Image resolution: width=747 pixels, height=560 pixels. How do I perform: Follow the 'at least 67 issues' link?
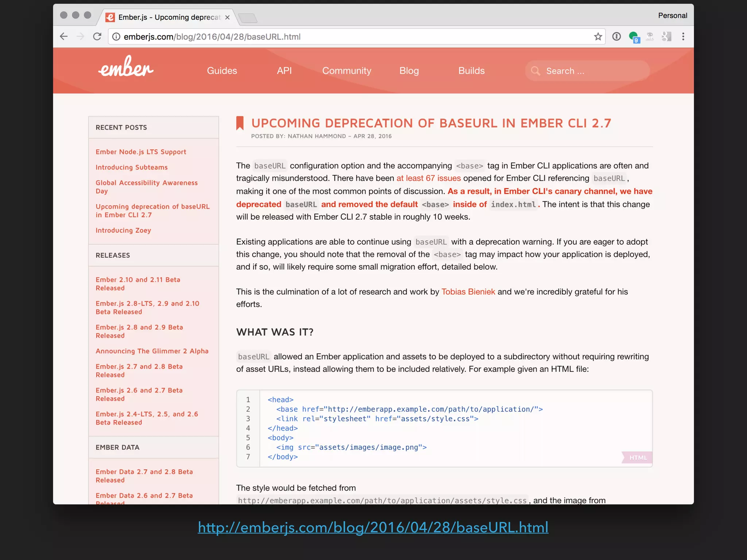tap(428, 178)
